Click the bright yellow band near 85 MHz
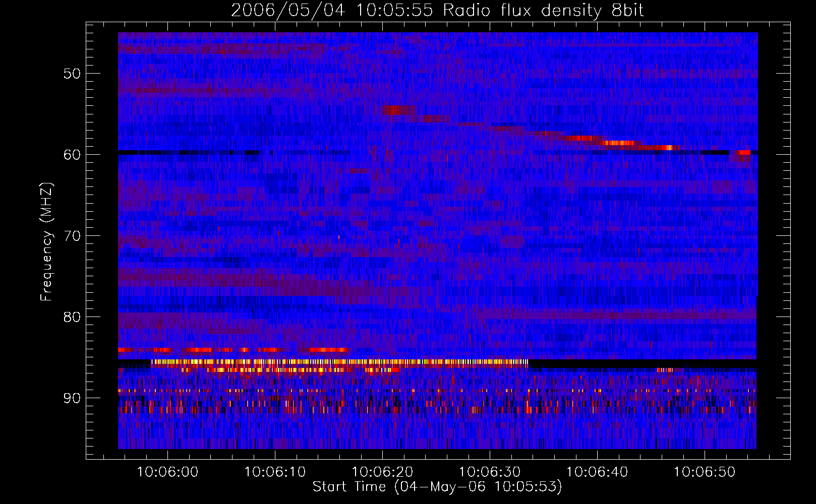816x504 pixels. (339, 362)
